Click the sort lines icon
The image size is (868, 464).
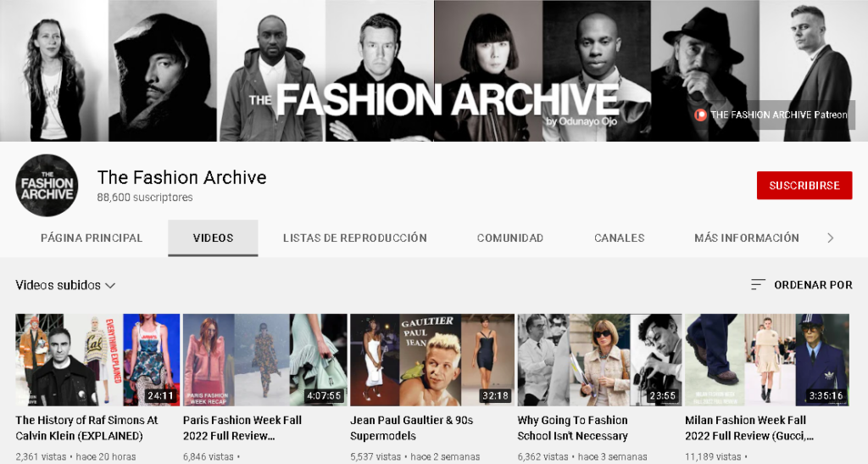coord(758,285)
